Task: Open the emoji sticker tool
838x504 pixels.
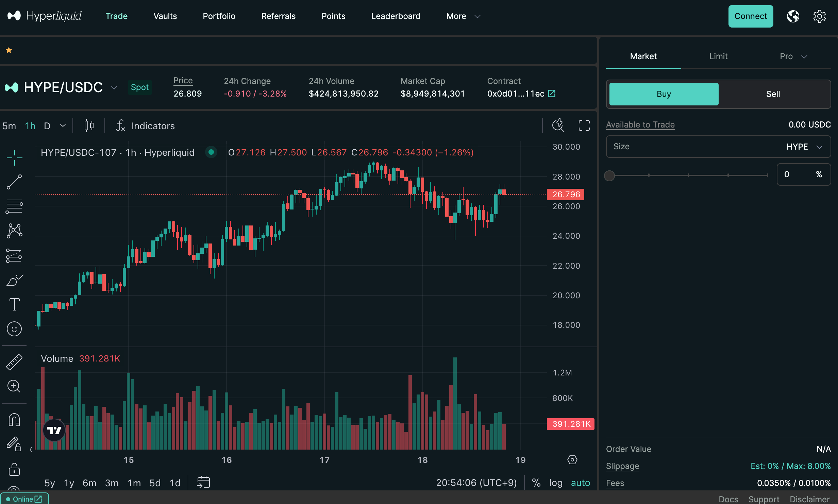Action: coord(14,329)
